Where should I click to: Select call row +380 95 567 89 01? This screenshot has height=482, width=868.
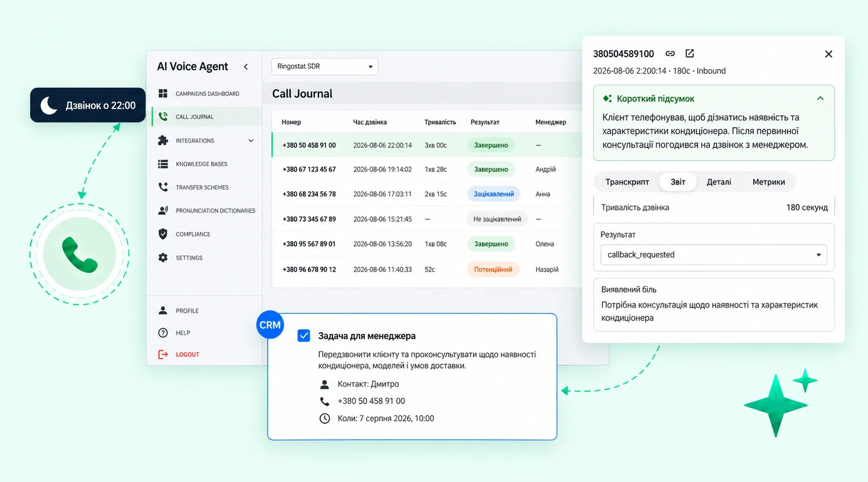[427, 244]
